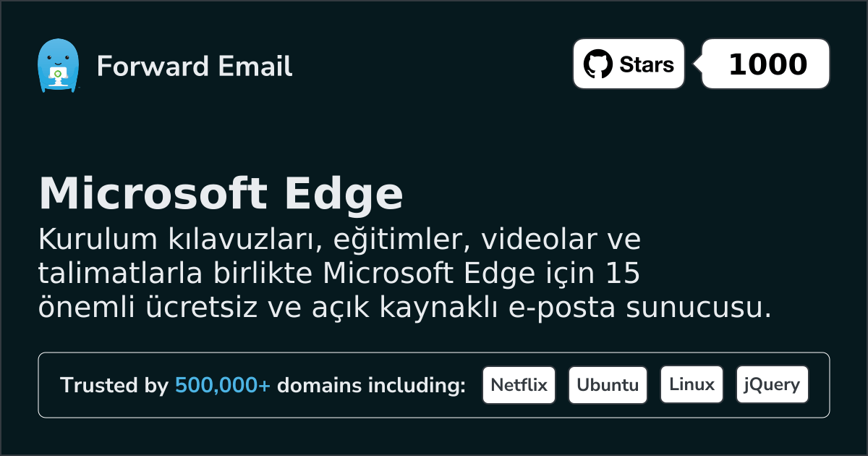The image size is (868, 456).
Task: Click the GitHub octocat icon
Action: click(x=597, y=64)
